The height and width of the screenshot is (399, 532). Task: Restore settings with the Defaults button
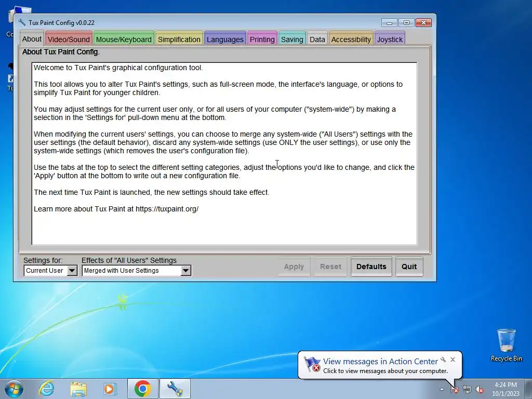point(371,267)
